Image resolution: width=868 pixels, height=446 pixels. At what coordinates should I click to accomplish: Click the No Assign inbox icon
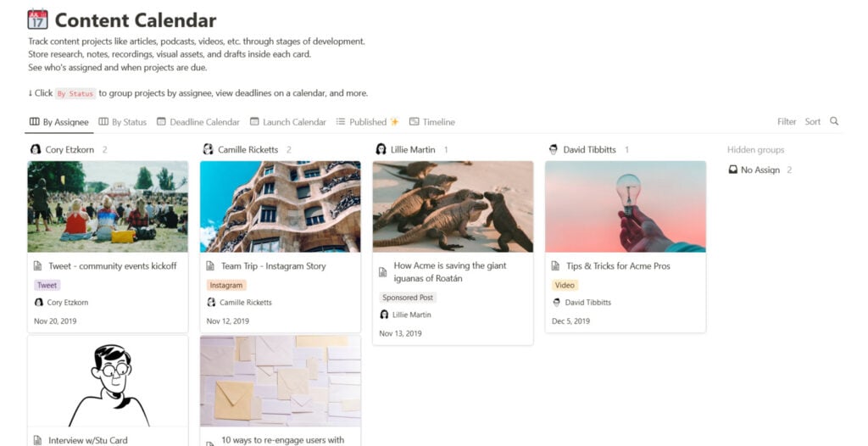733,170
